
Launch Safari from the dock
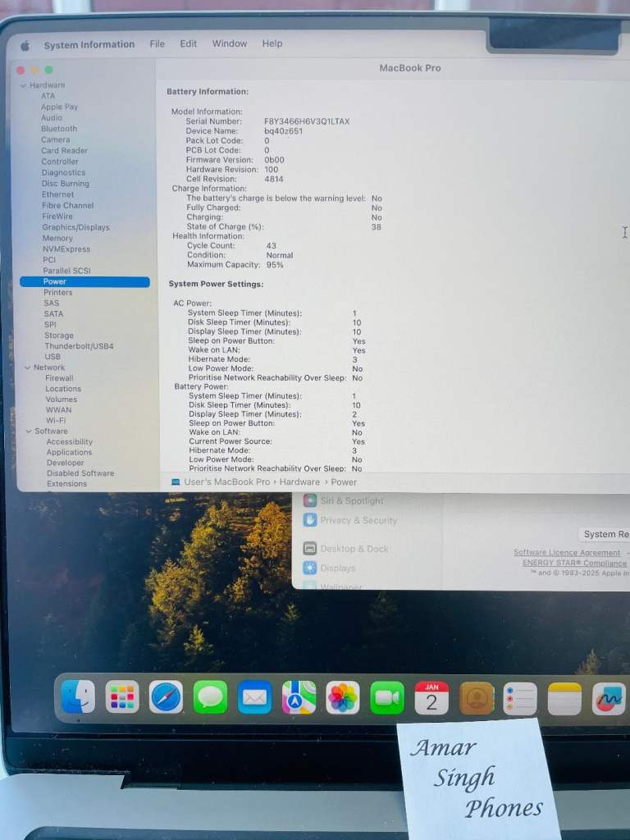166,697
